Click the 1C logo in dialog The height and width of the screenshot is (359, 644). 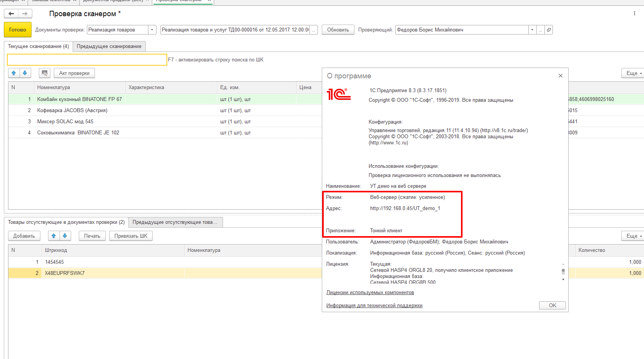[x=339, y=94]
